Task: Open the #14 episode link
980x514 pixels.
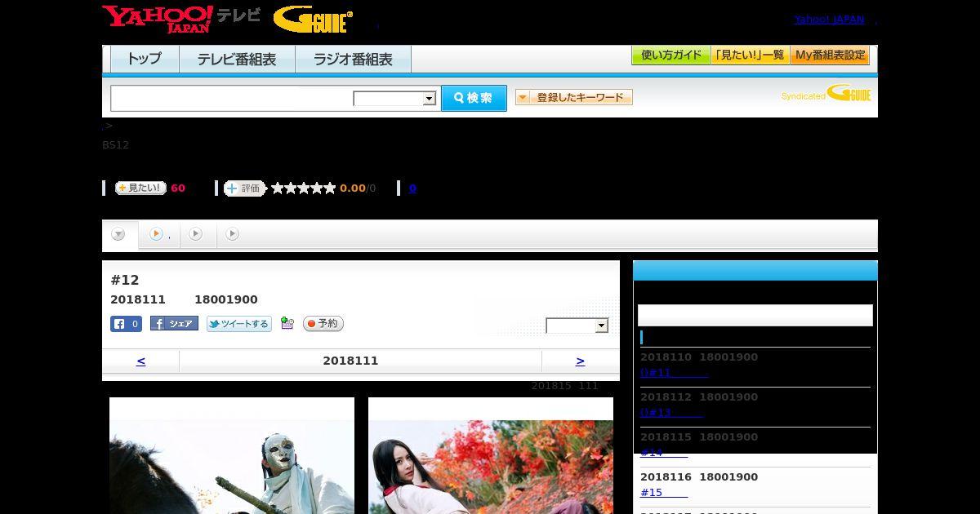Action: 664,452
